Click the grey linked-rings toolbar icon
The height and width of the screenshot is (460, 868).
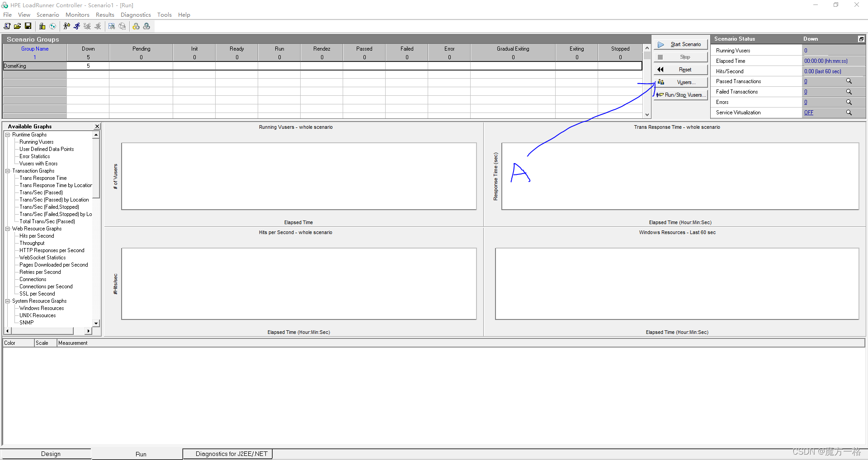[x=146, y=26]
